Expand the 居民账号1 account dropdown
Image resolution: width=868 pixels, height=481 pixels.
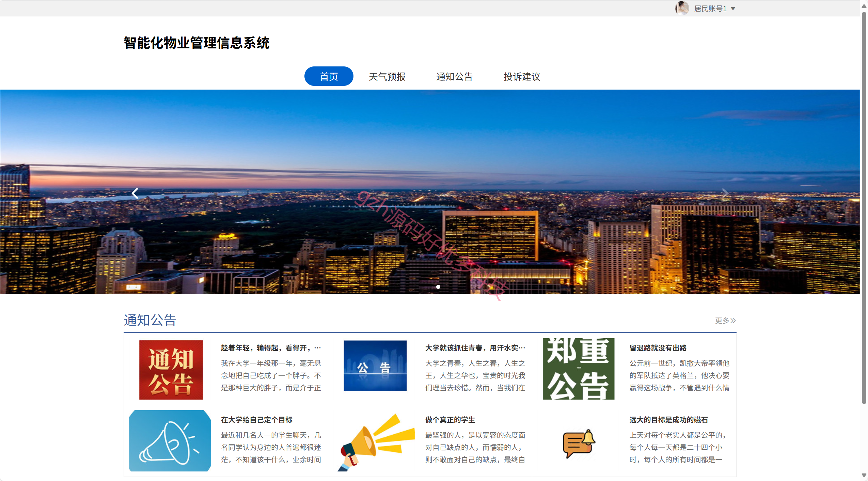tap(710, 9)
